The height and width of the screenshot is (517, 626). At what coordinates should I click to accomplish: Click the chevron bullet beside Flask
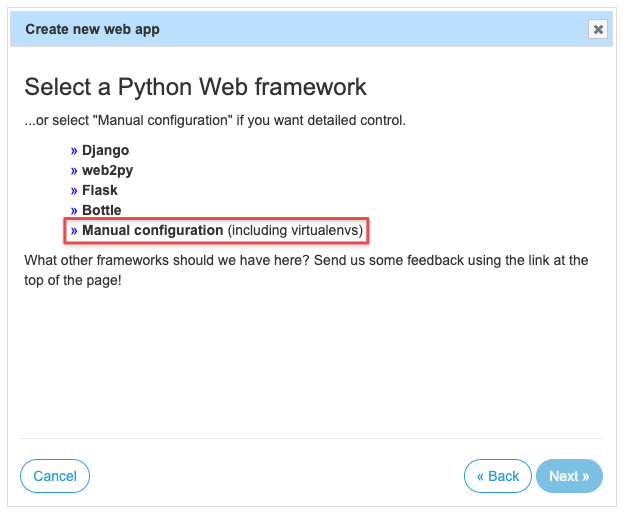point(74,190)
